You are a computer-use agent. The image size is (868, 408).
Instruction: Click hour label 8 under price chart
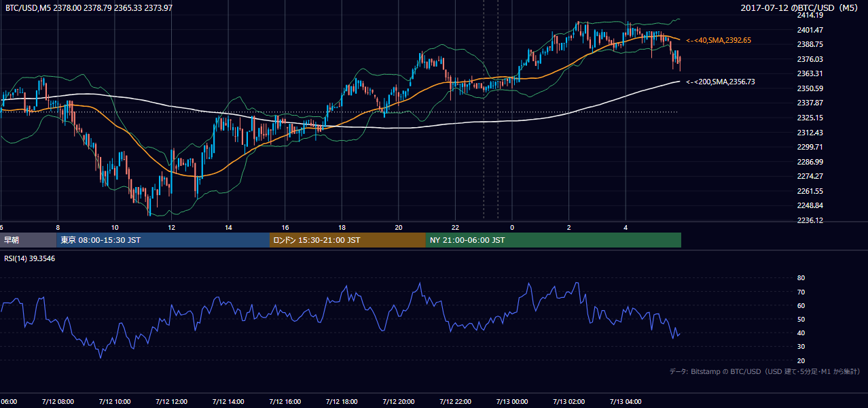click(58, 227)
